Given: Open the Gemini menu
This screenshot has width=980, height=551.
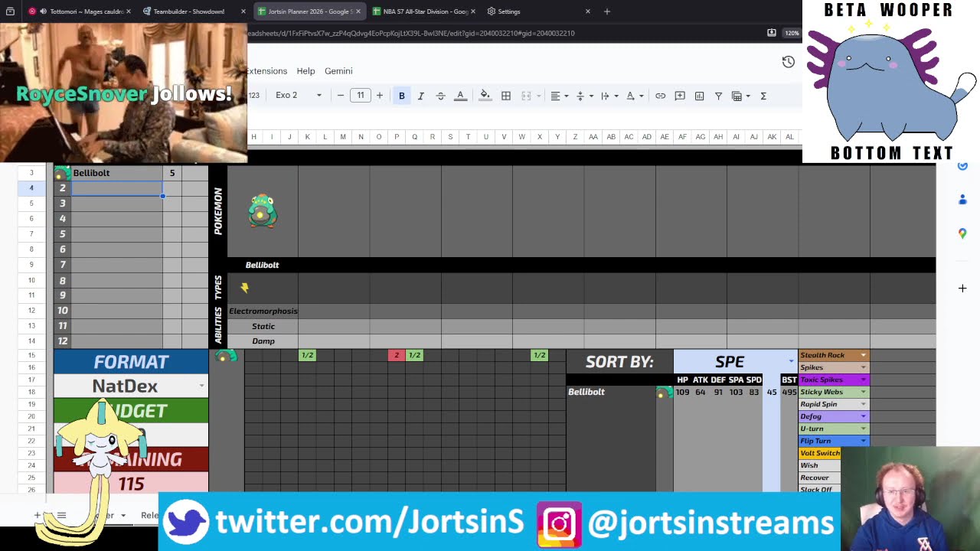Looking at the screenshot, I should point(338,71).
